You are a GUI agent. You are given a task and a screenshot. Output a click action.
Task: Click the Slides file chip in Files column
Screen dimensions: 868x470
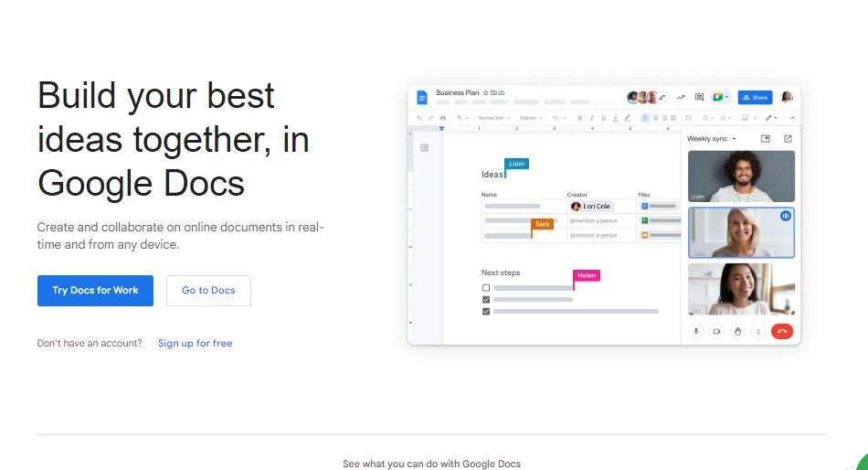coord(660,235)
